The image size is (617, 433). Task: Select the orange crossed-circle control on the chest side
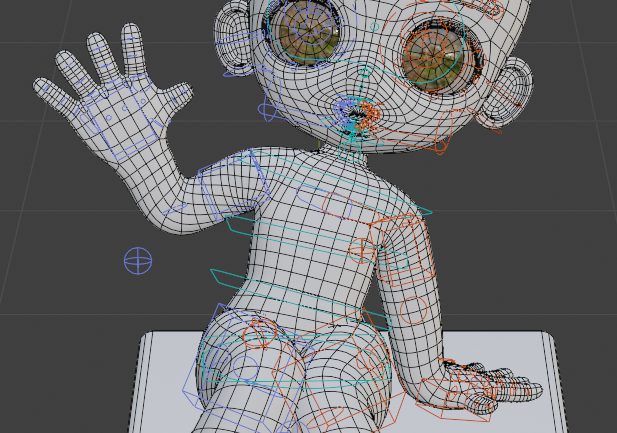pyautogui.click(x=362, y=251)
